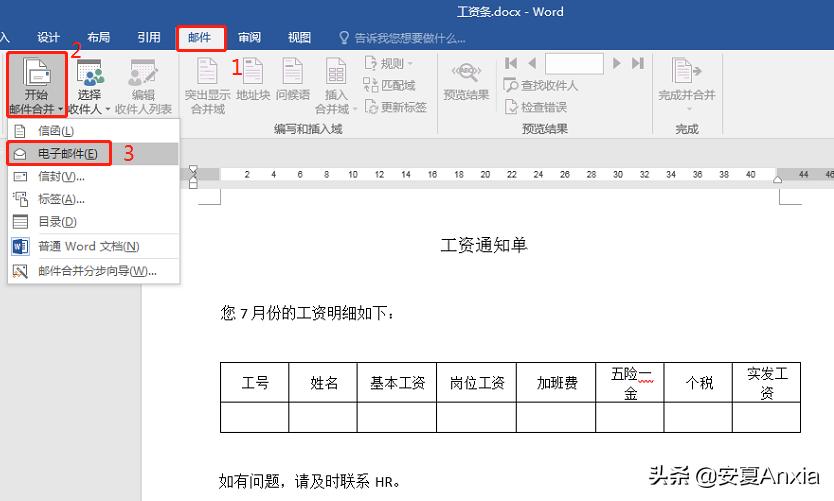Go to last record arrow
The height and width of the screenshot is (501, 834).
[638, 63]
